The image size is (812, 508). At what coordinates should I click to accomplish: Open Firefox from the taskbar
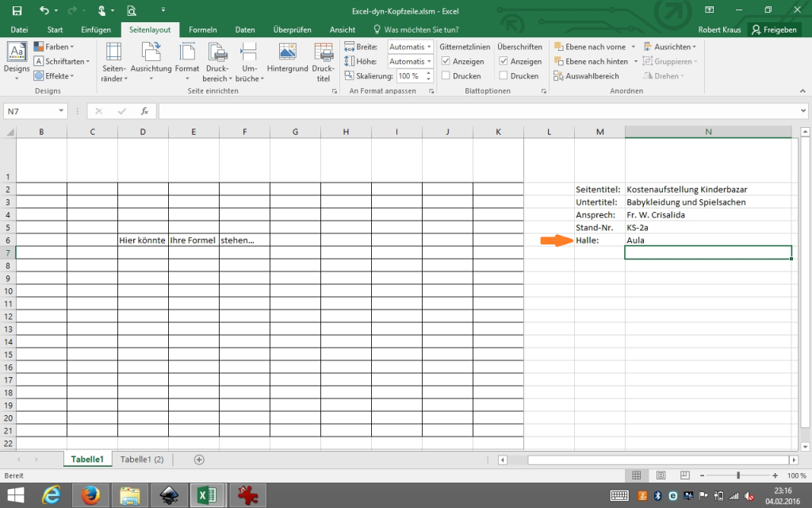coord(90,495)
